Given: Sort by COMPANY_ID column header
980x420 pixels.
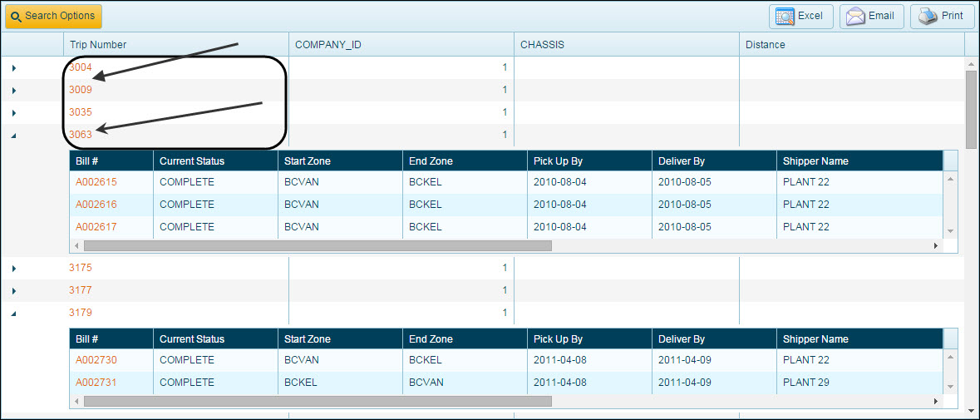Looking at the screenshot, I should 401,44.
